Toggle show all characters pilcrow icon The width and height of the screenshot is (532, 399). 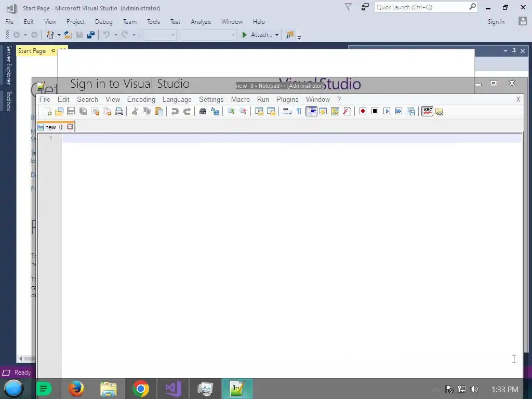(299, 111)
